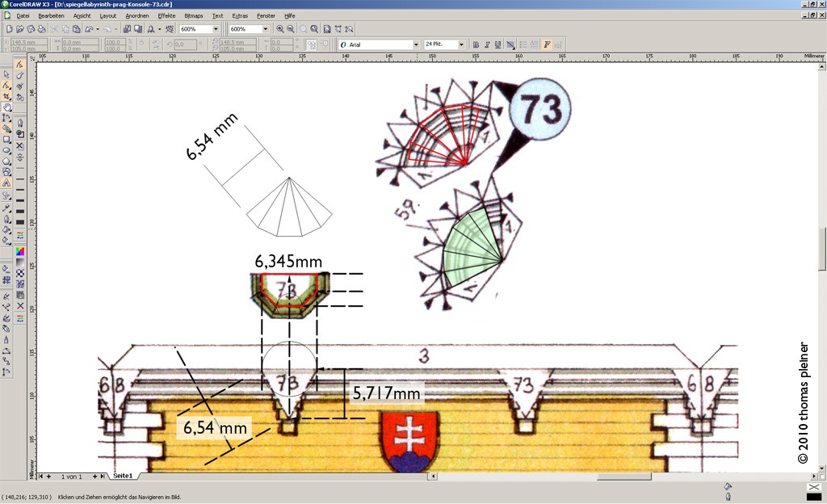Select the Ellipse tool in toolbox
827x504 pixels.
coord(6,150)
